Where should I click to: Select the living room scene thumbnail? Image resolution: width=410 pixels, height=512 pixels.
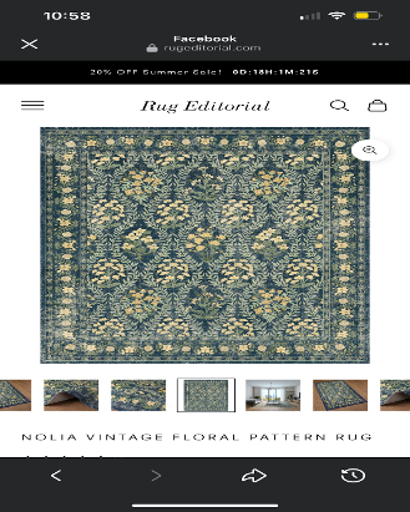pyautogui.click(x=273, y=395)
